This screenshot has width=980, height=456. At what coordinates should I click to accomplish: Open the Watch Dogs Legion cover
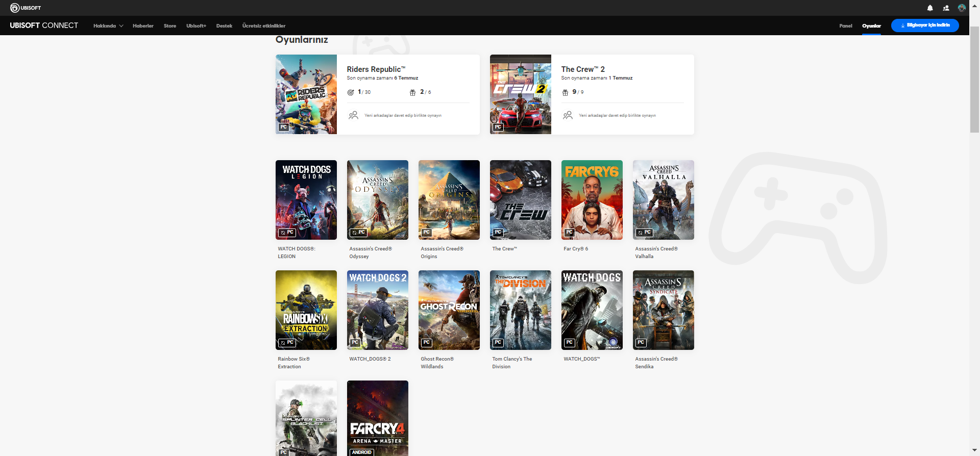[306, 200]
